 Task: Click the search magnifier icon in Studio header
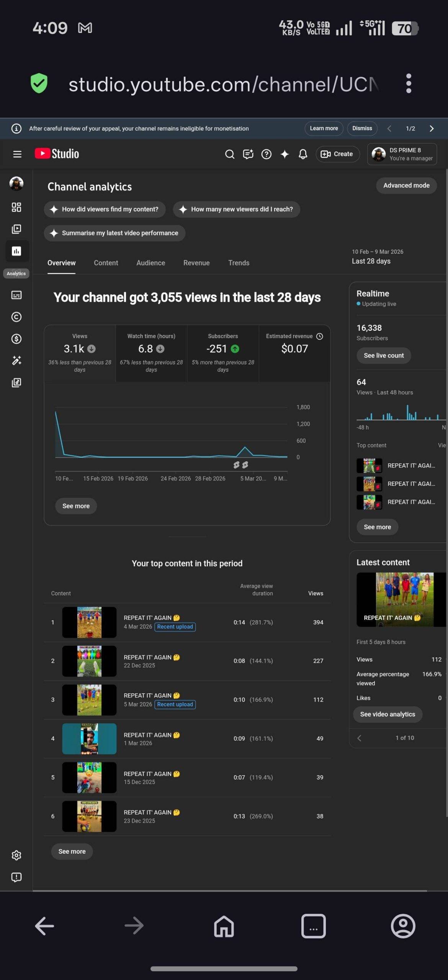229,154
